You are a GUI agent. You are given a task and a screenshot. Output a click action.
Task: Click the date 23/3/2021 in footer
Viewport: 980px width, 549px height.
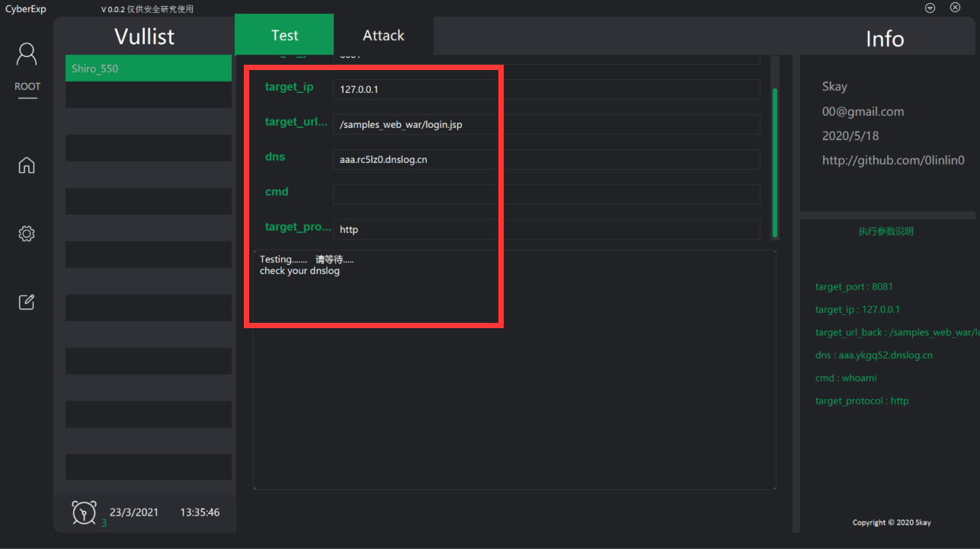[x=134, y=512]
